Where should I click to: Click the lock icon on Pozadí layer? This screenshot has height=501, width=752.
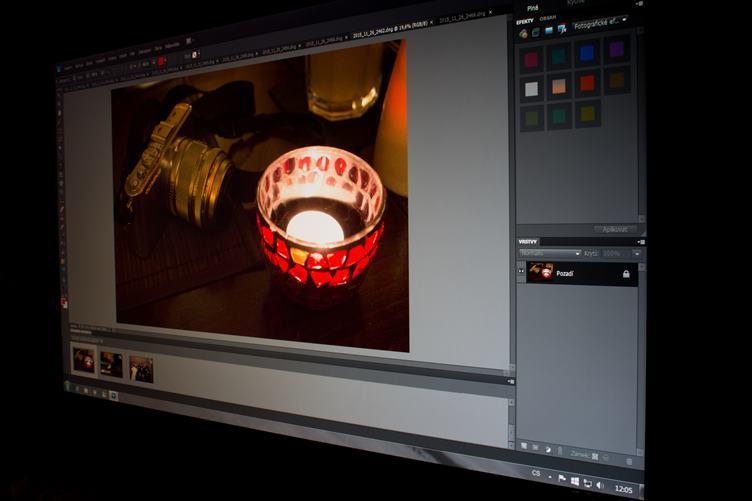626,274
